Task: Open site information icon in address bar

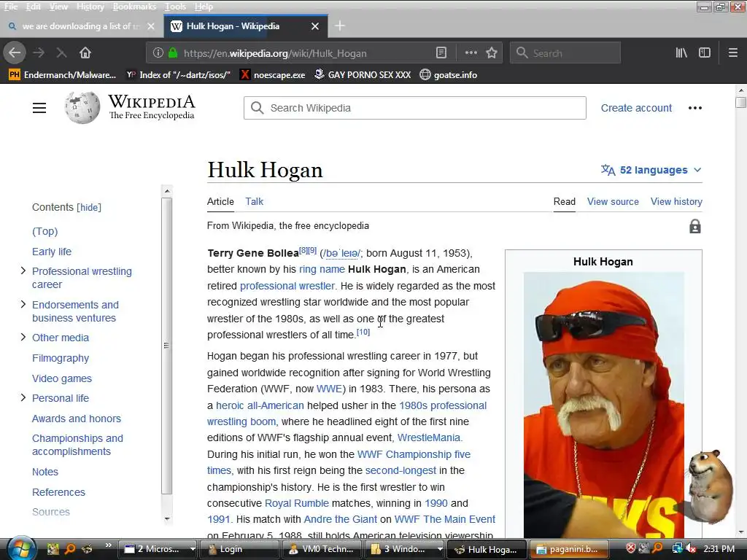Action: pyautogui.click(x=158, y=52)
